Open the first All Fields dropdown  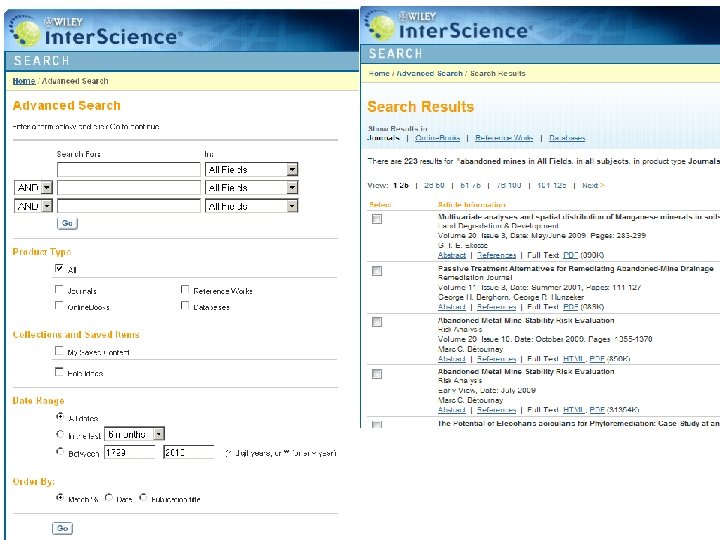tap(252, 169)
